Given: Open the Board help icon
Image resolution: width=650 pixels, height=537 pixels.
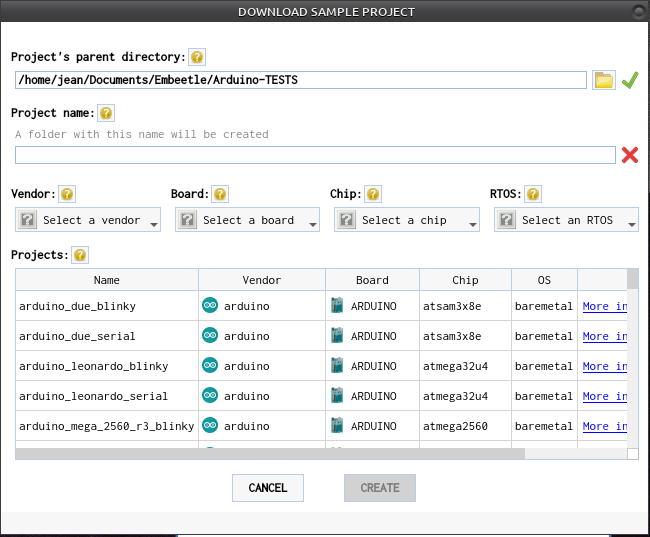Looking at the screenshot, I should click(220, 194).
